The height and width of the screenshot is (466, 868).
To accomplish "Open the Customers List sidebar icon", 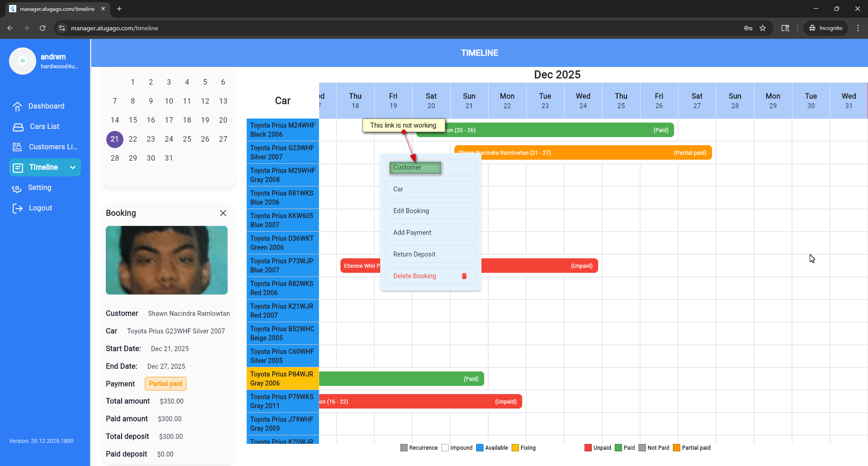I will point(18,147).
